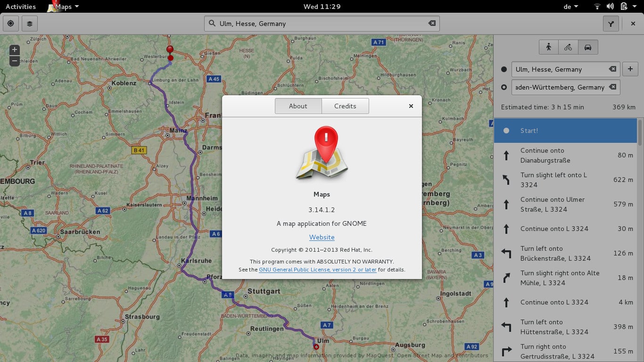Click the volume icon in top bar

tap(611, 7)
